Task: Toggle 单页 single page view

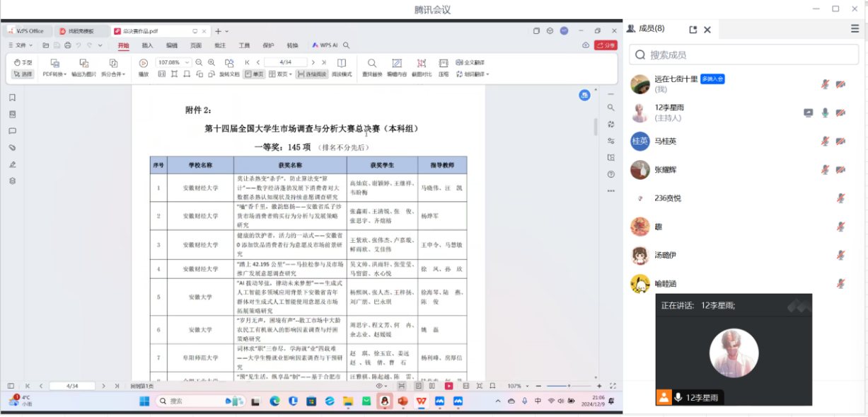Action: click(254, 74)
